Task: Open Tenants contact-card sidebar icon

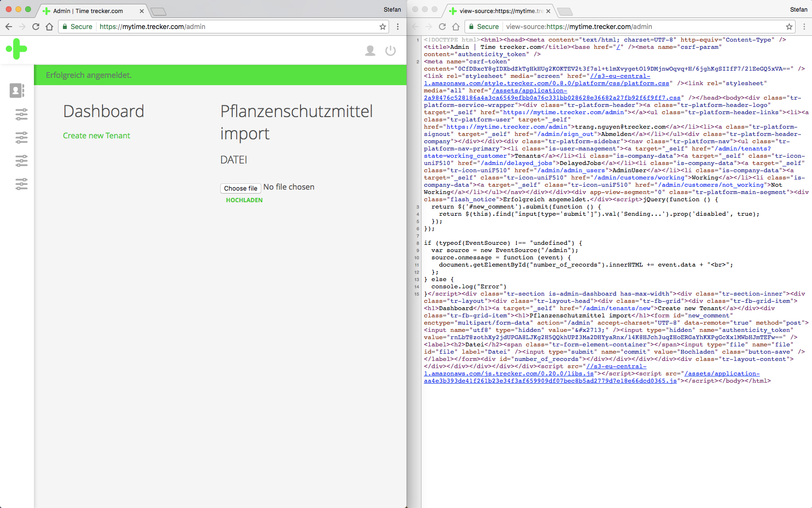Action: 17,90
